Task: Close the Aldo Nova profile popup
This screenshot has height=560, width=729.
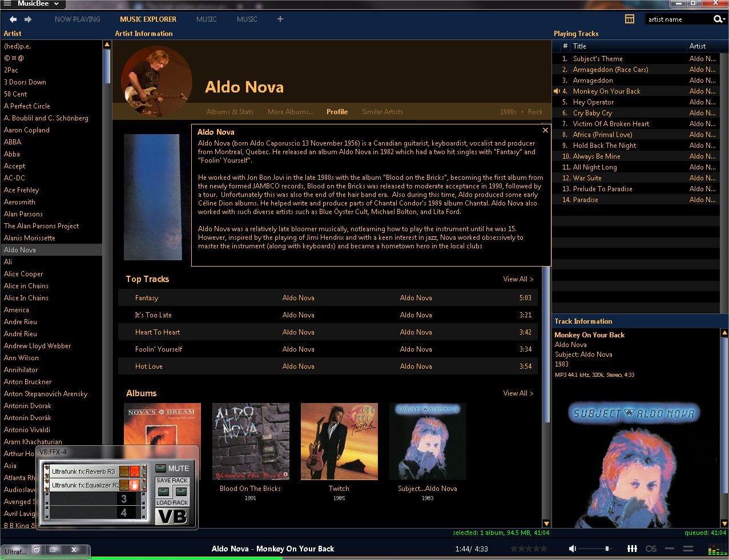Action: [545, 130]
